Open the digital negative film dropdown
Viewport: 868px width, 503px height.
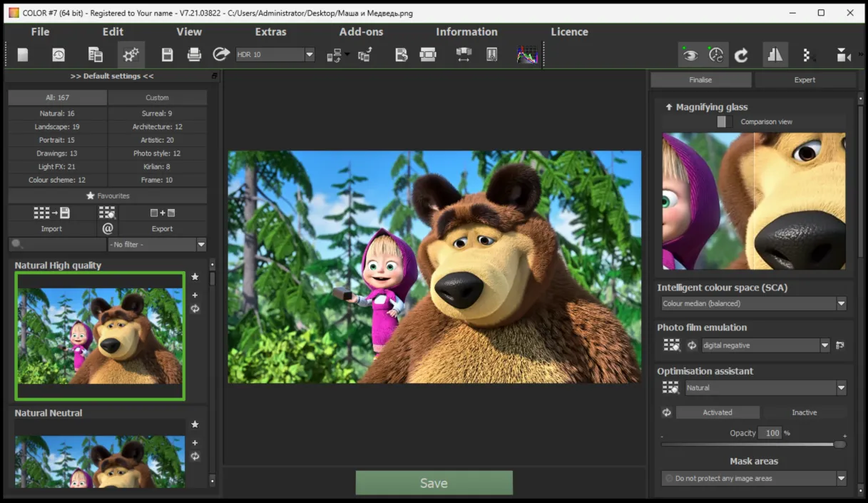tap(765, 345)
